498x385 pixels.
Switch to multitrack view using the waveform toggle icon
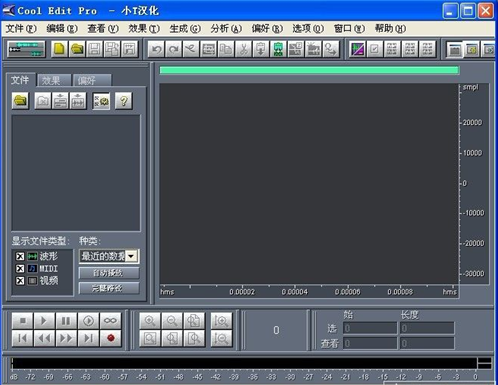(26, 50)
